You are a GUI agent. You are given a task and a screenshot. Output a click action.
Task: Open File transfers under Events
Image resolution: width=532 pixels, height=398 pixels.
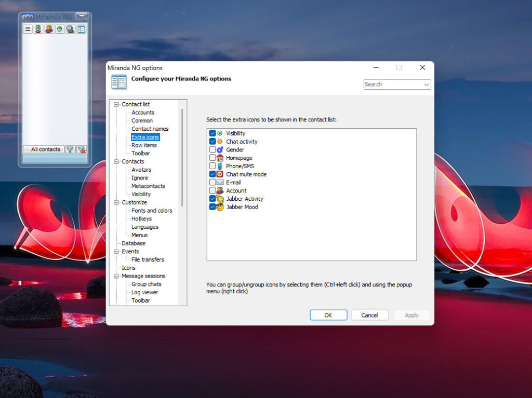[x=148, y=259]
